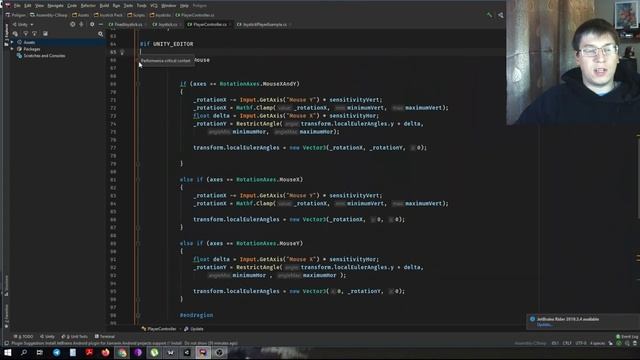Open the VCS menu
Viewport: 640px width, 360px height.
(x=154, y=6)
